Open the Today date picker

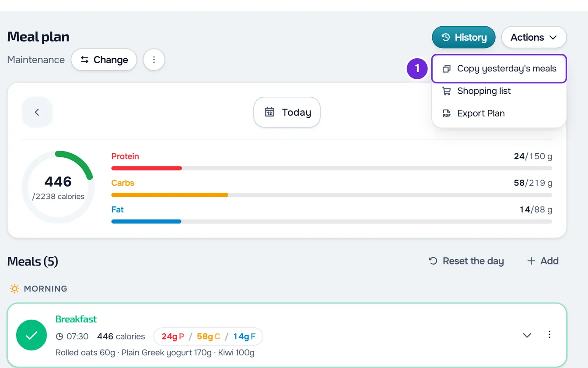pyautogui.click(x=287, y=112)
